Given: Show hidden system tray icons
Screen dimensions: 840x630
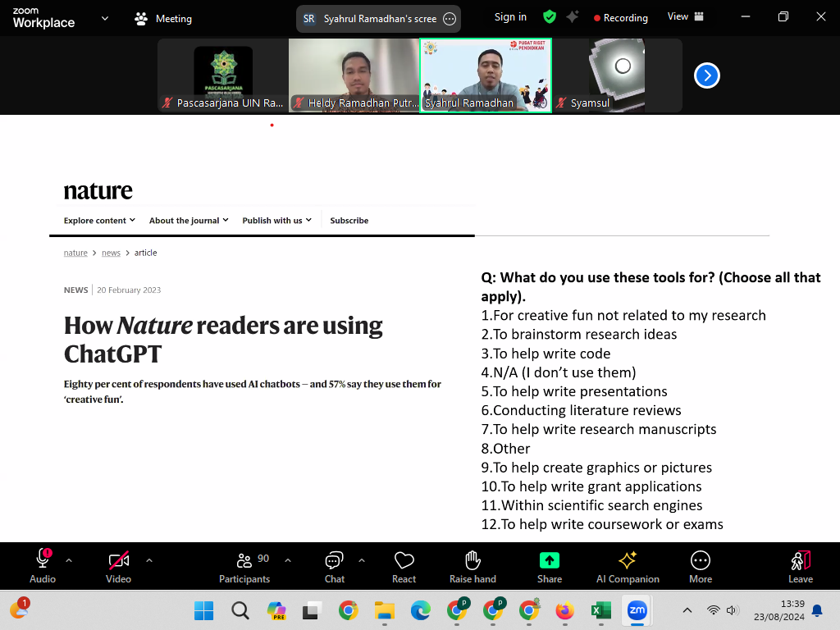Looking at the screenshot, I should 687,610.
